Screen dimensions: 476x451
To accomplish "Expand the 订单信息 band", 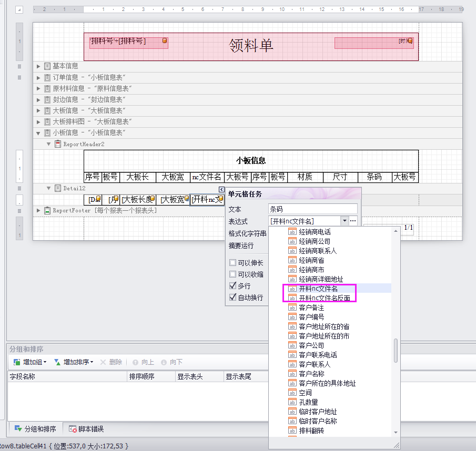I will coord(38,78).
